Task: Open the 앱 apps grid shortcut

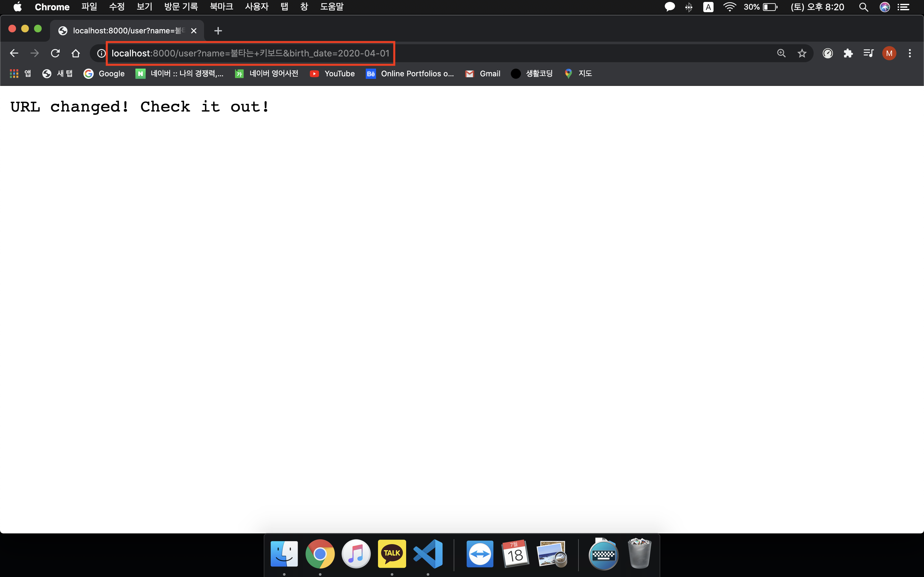Action: pos(20,74)
